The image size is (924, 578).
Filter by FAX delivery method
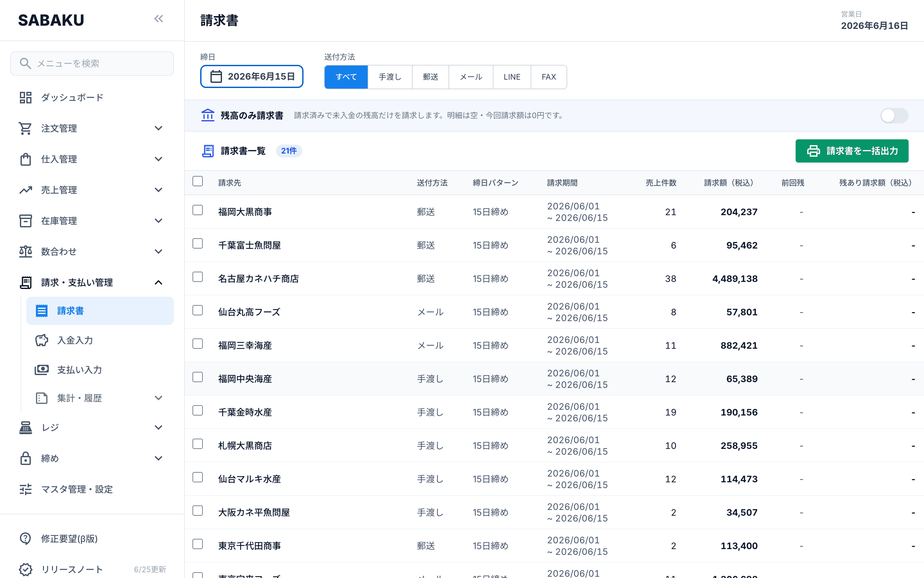tap(549, 77)
